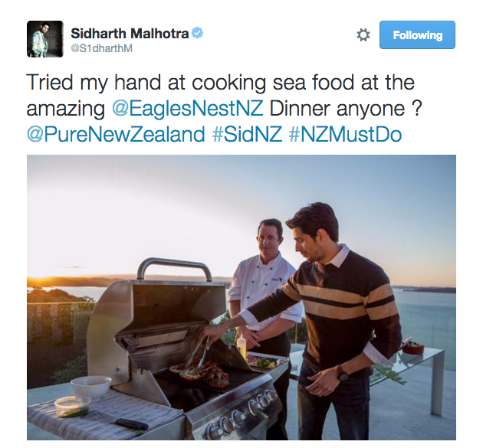This screenshot has width=483, height=448.
Task: Open the @EaglesNestNZ mention
Action: [187, 108]
